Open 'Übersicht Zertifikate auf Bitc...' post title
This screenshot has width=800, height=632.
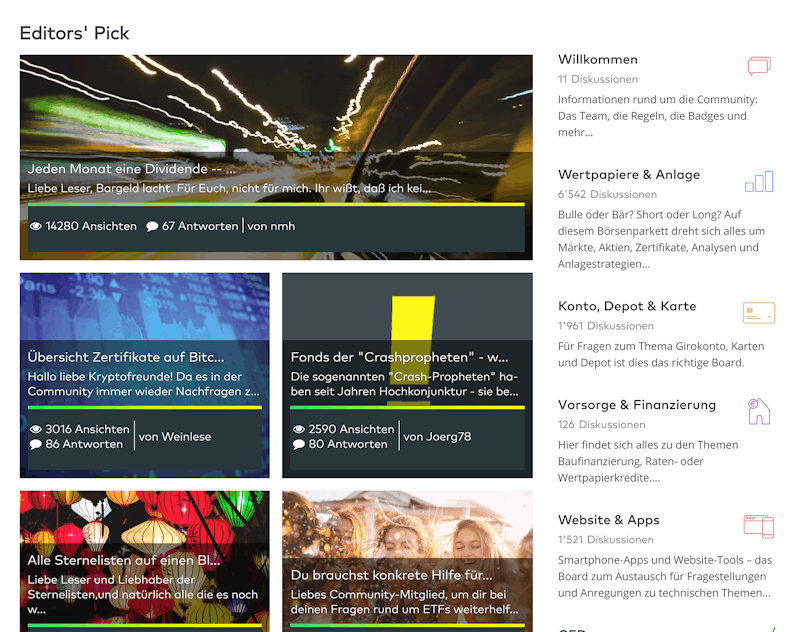coord(126,357)
